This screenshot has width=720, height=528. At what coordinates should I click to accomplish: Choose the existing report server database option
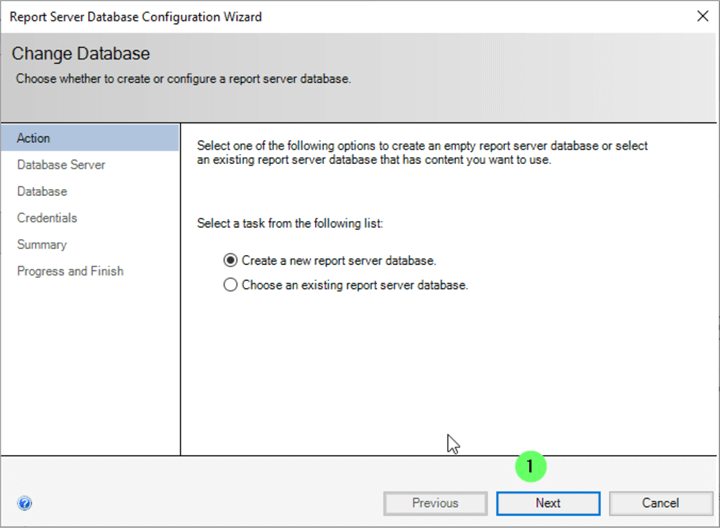pyautogui.click(x=232, y=285)
